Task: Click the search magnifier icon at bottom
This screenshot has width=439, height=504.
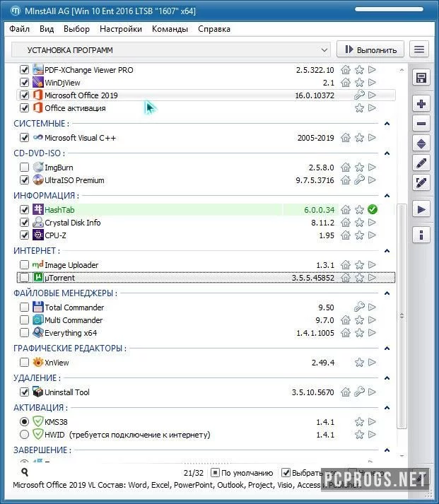Action: pos(25,472)
